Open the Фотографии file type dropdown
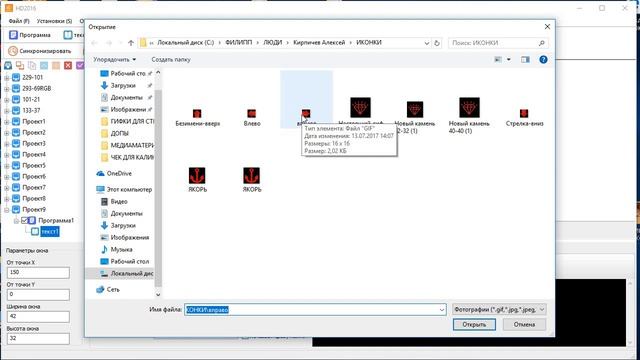640x360 pixels. (499, 310)
